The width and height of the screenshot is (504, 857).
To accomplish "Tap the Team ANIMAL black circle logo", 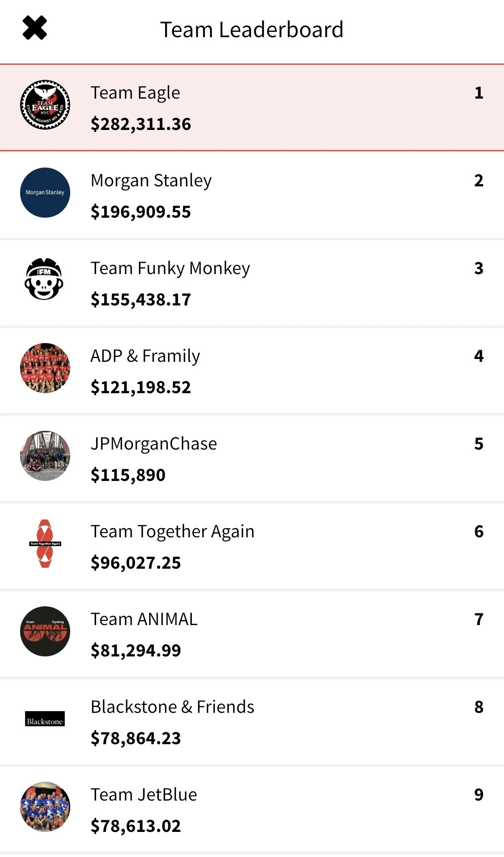I will [x=45, y=631].
